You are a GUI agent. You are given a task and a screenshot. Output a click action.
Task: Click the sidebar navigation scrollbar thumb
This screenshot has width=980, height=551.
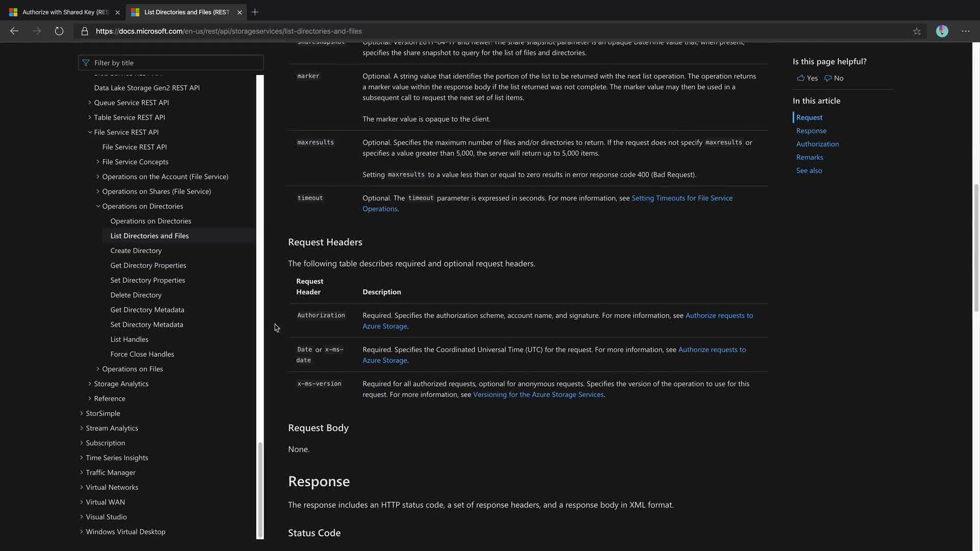pos(260,489)
